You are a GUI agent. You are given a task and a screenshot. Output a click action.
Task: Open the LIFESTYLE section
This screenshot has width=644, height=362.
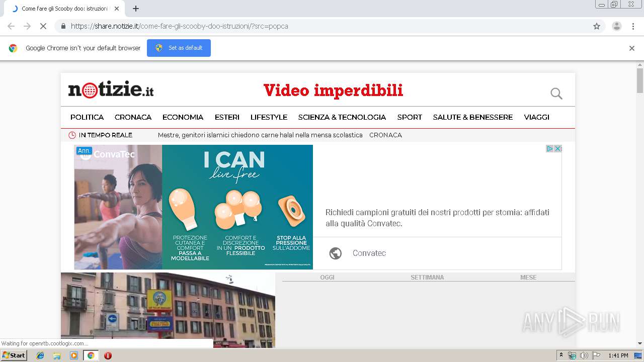click(269, 117)
